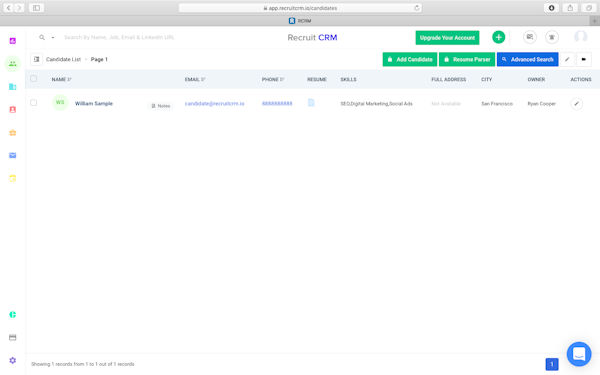The image size is (600, 375).
Task: Click the candidate list filter icon
Action: coord(36,59)
